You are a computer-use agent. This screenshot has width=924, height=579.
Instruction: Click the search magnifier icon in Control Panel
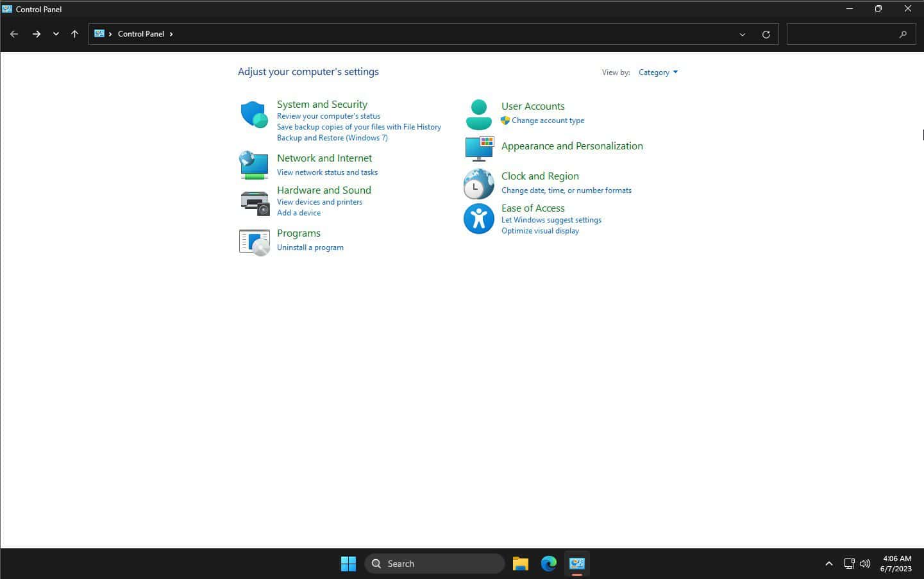903,34
